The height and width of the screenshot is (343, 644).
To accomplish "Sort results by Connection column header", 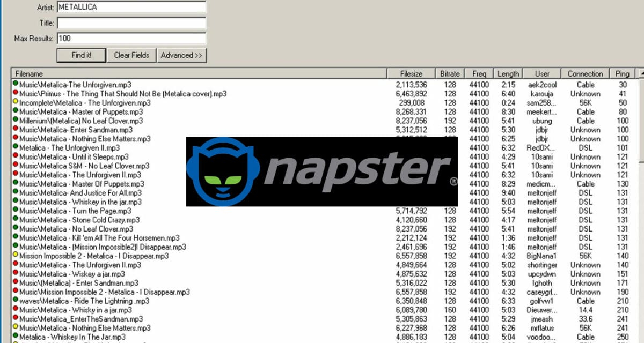I will 585,74.
